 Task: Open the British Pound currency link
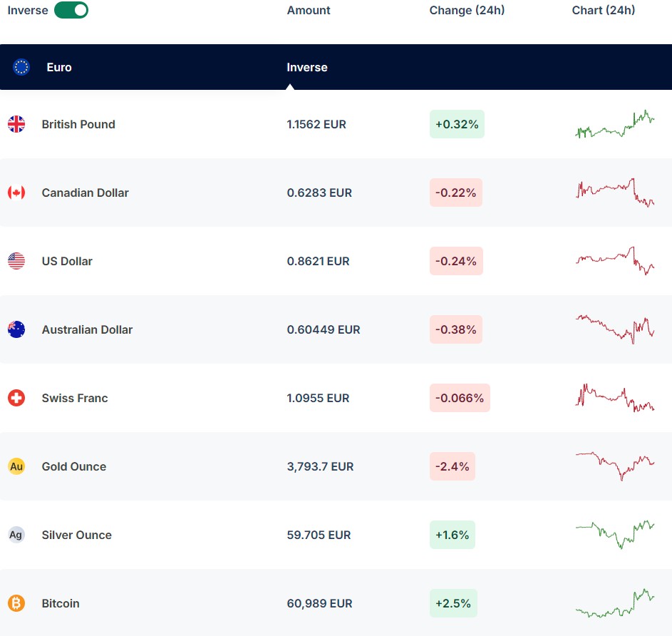(78, 124)
